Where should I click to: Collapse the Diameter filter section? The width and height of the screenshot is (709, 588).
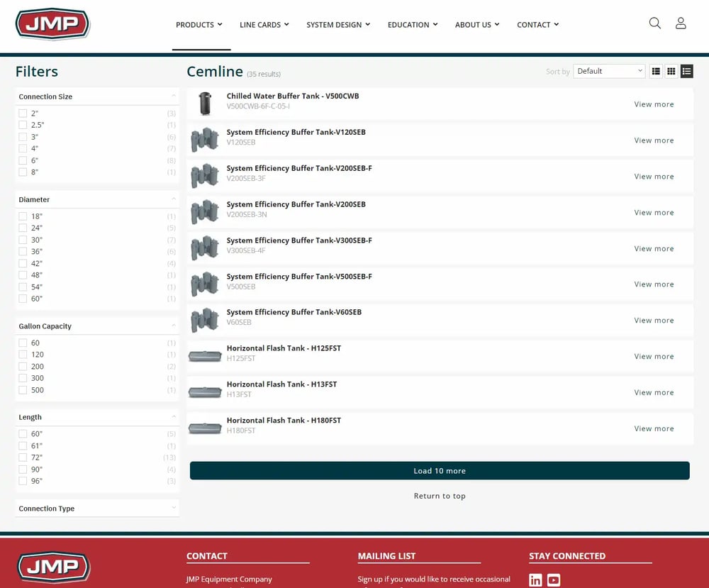click(x=97, y=199)
